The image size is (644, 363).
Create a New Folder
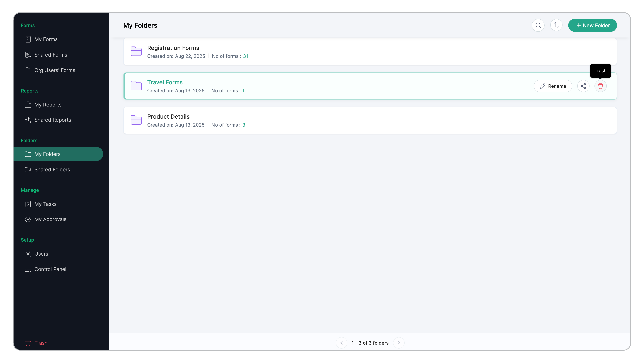(x=592, y=25)
